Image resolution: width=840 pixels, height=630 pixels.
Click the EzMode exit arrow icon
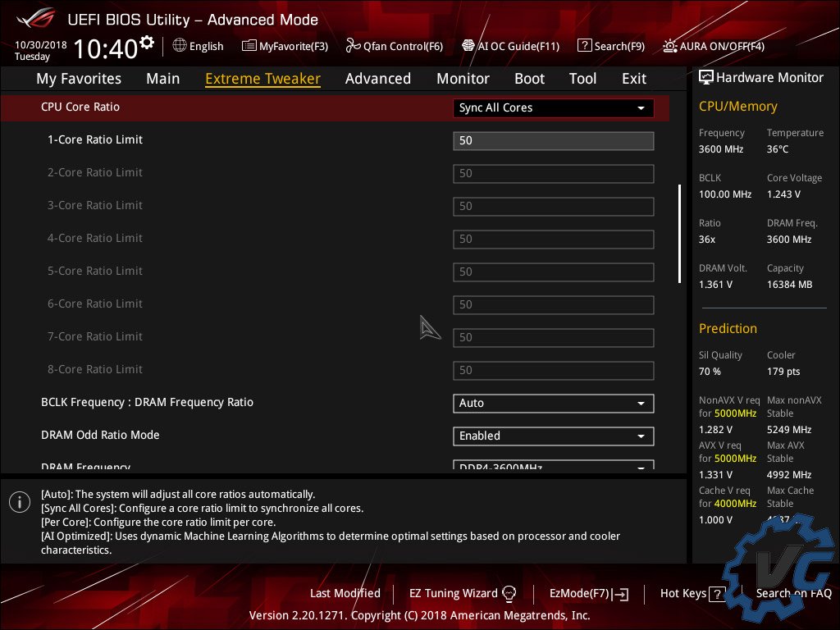coord(620,594)
